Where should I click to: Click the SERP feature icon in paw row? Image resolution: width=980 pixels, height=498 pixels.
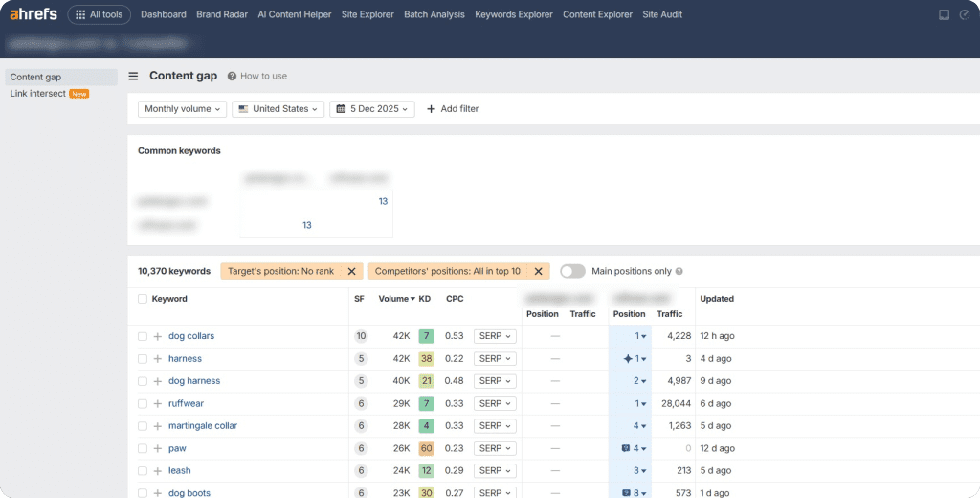[x=626, y=448]
